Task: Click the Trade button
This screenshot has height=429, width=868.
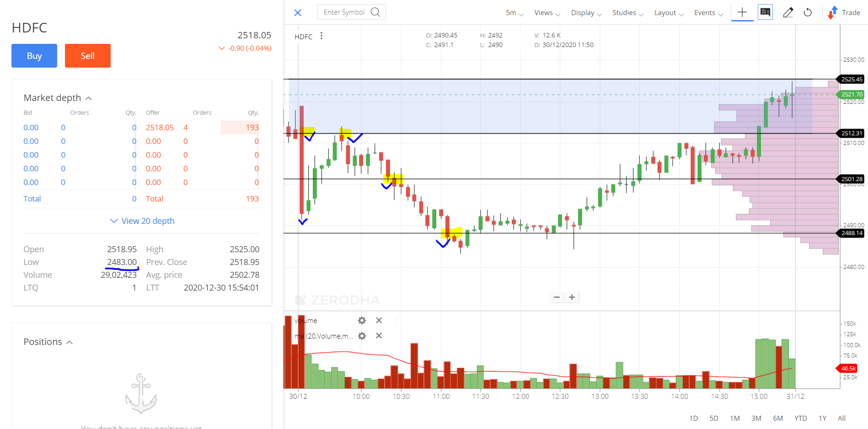Action: (844, 13)
